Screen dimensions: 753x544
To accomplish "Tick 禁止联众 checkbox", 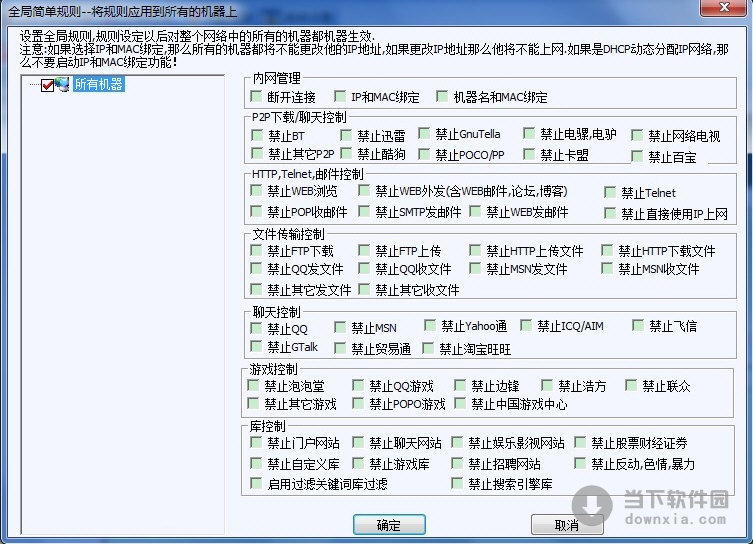I will pos(631,386).
